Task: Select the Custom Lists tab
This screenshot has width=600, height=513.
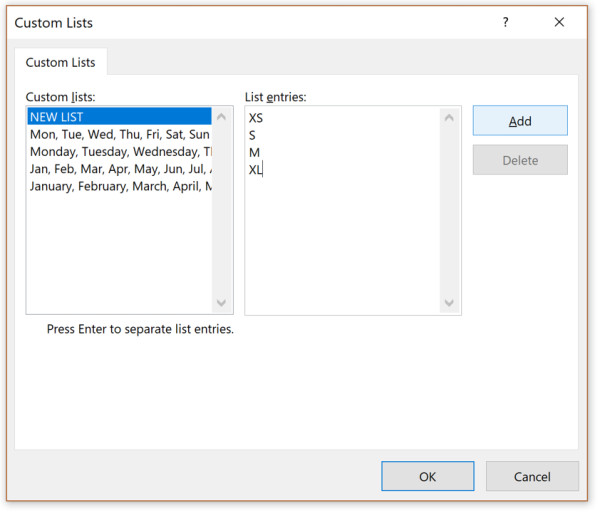Action: tap(61, 62)
